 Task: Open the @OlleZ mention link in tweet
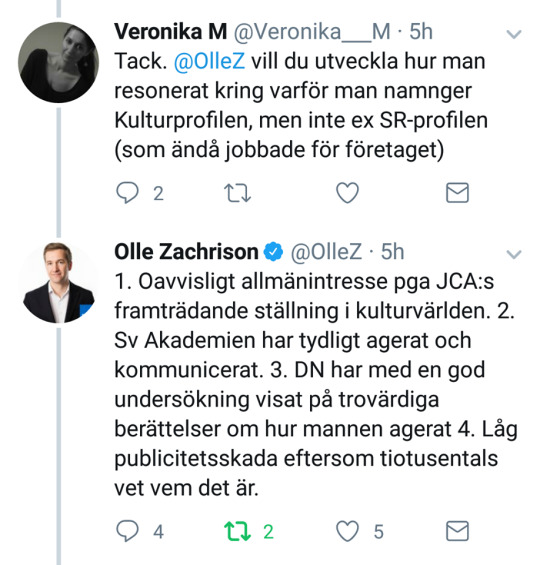click(209, 61)
